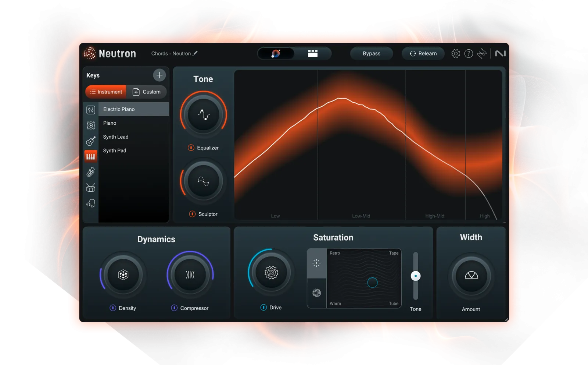Click the Low-Mid band label
Viewport: 588px width, 365px height.
click(x=361, y=216)
